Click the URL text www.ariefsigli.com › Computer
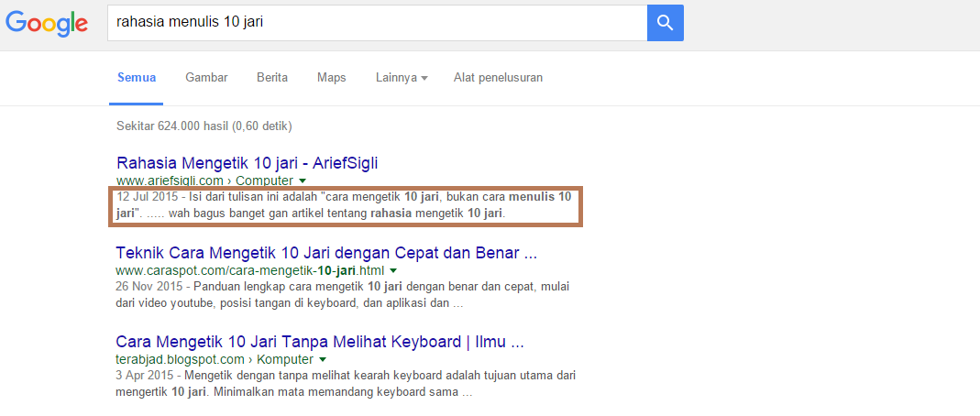 pos(205,181)
